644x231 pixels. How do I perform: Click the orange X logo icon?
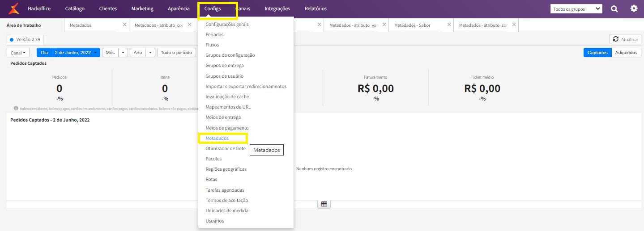pyautogui.click(x=13, y=8)
